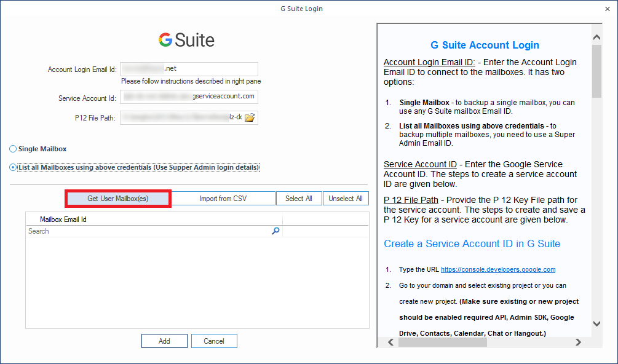Viewport: 618px width, 364px height.
Task: Click the Service Account Id field
Action: [189, 97]
